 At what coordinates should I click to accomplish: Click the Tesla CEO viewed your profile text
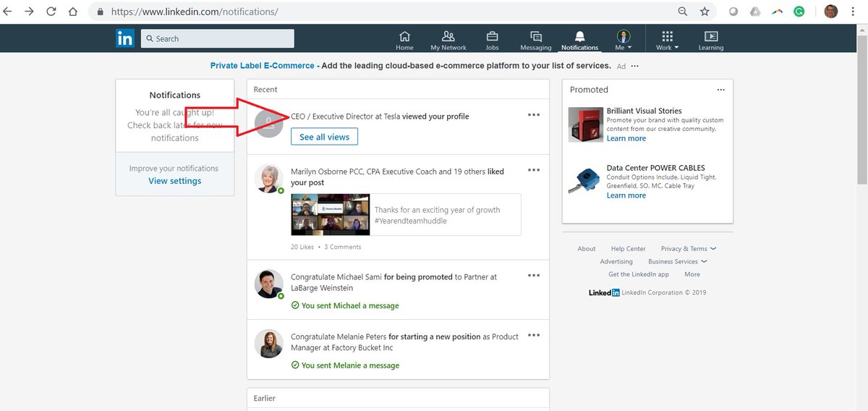coord(380,116)
